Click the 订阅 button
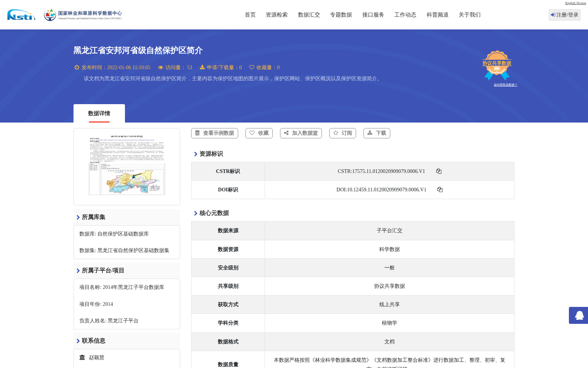This screenshot has height=368, width=588. pos(343,133)
